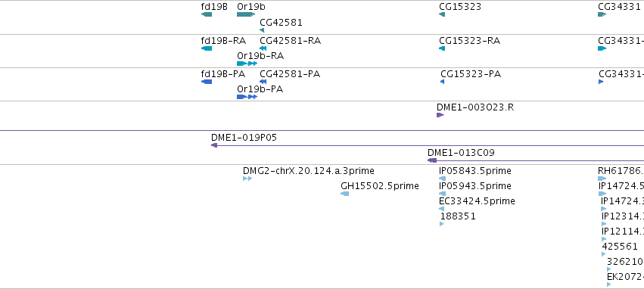Select the DME1-019P05 clone line

[428, 145]
